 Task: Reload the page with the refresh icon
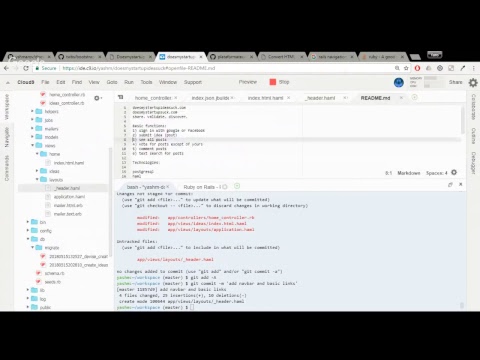tap(26, 68)
